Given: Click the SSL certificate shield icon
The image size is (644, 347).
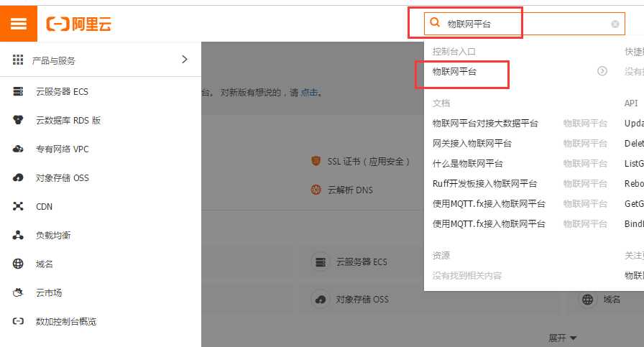Looking at the screenshot, I should pyautogui.click(x=316, y=161).
